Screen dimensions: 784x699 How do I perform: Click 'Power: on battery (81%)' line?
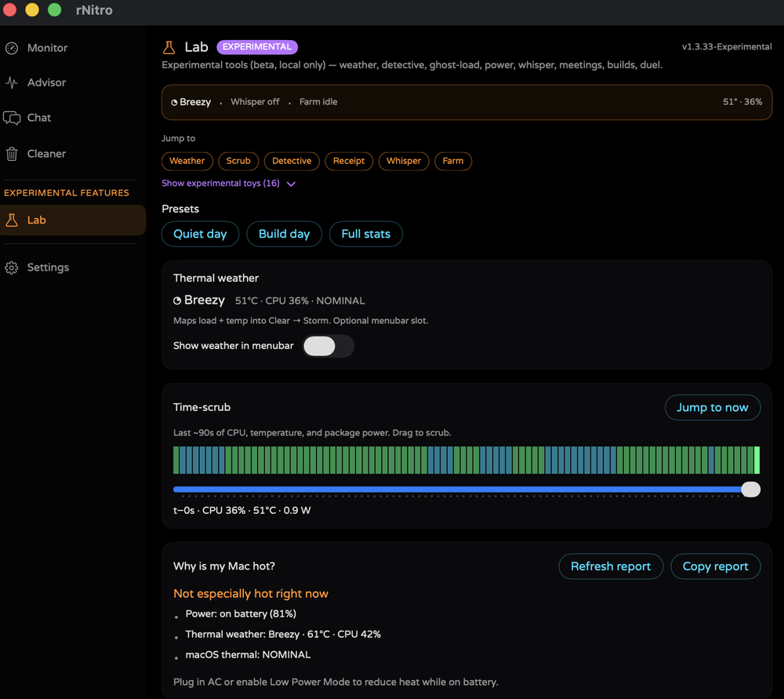point(241,614)
